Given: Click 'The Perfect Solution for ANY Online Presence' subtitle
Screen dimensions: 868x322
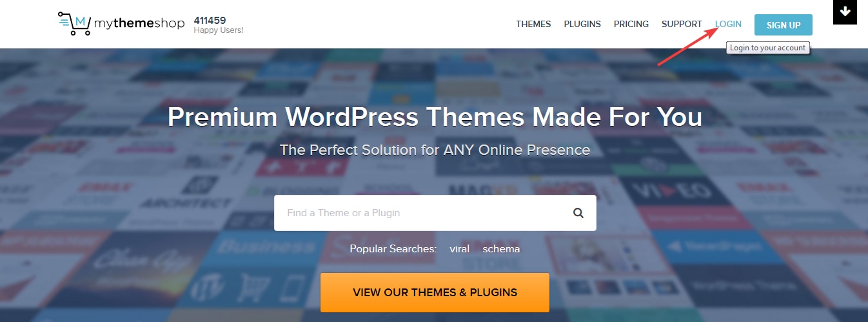Looking at the screenshot, I should tap(435, 150).
